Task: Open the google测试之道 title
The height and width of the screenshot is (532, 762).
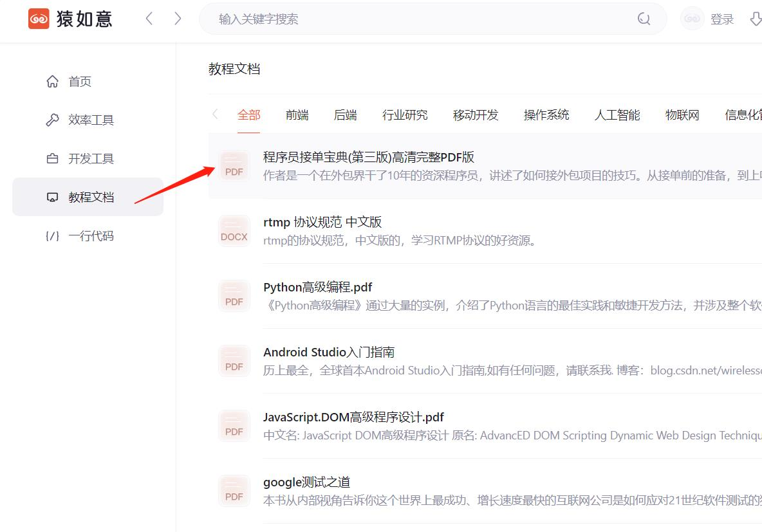Action: (x=306, y=482)
